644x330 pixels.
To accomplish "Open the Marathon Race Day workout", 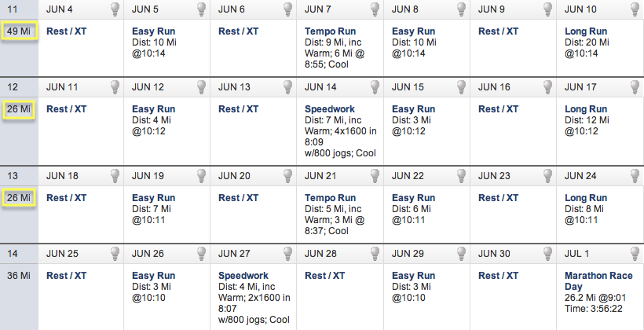I will [x=598, y=281].
